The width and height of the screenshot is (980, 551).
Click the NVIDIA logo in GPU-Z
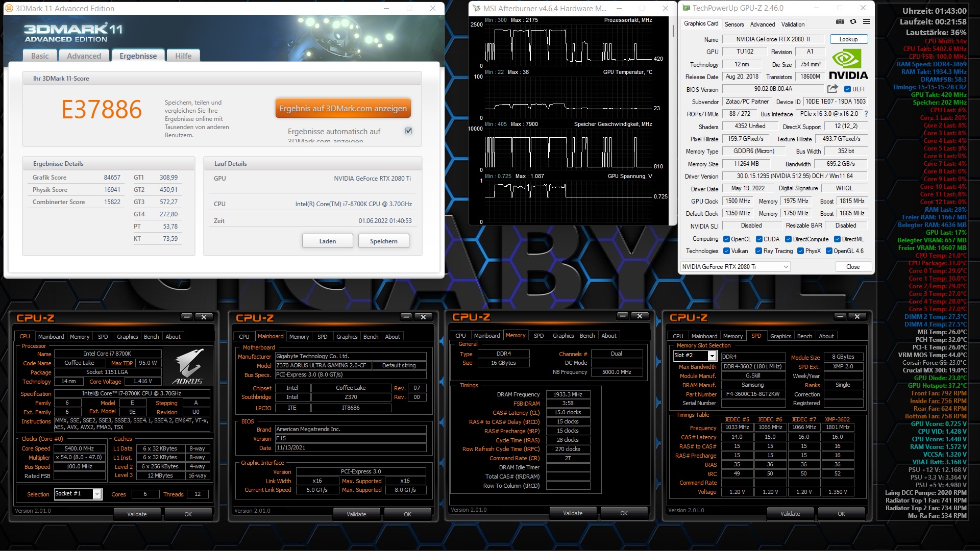pos(848,64)
